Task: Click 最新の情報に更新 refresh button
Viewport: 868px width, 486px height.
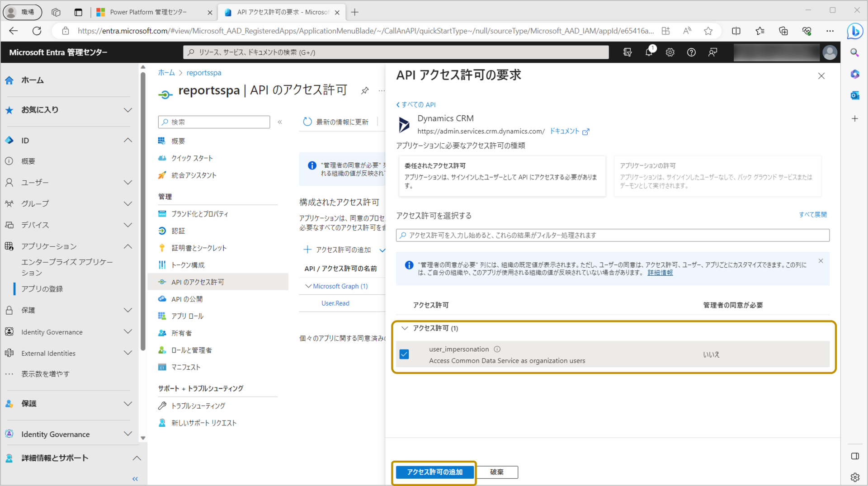Action: [336, 122]
